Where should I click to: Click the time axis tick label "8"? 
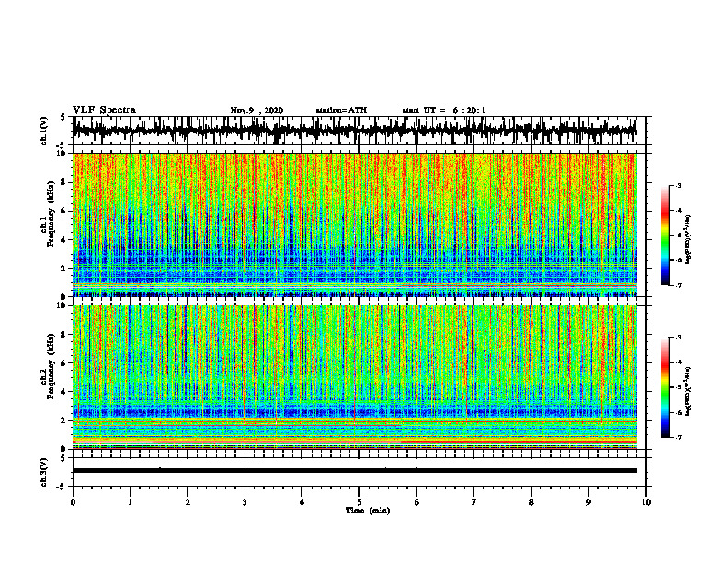(531, 502)
